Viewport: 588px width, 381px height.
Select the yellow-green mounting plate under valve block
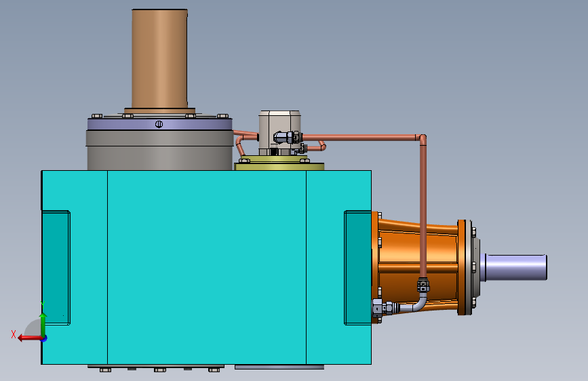coord(279,165)
